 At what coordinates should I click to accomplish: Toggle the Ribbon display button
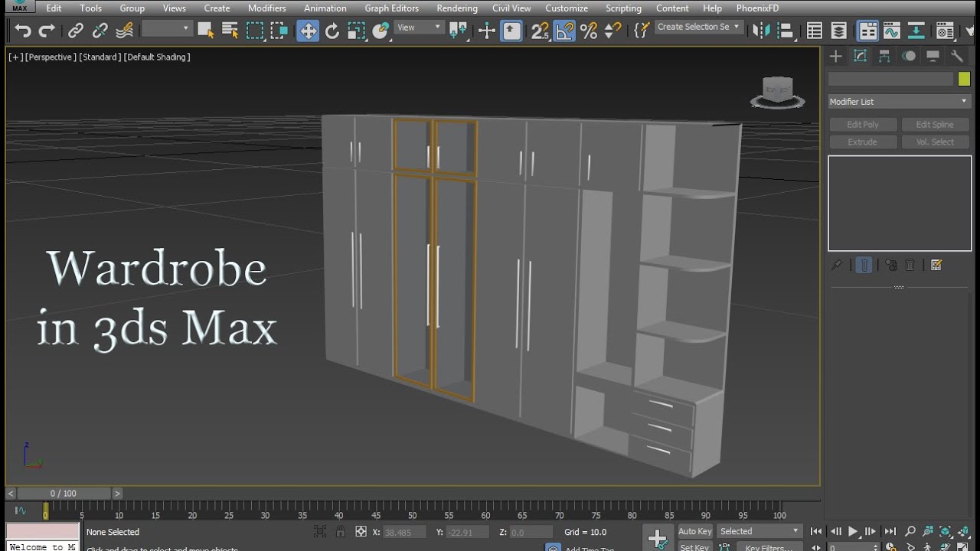867,31
